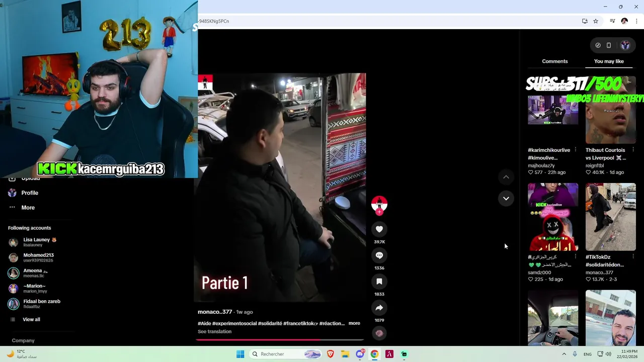Open the volume tray icon
The width and height of the screenshot is (644, 362).
click(x=608, y=354)
